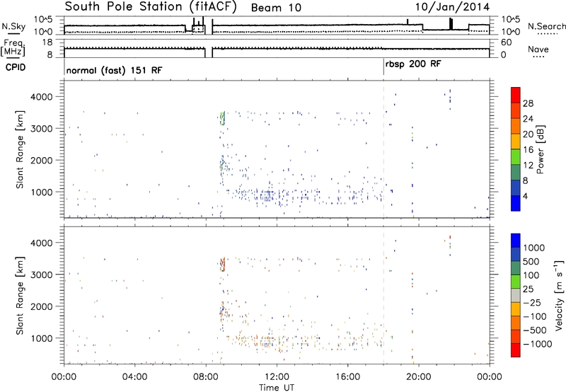Pick the light green segment of Power colorbar
The height and width of the screenshot is (392, 566).
point(516,156)
